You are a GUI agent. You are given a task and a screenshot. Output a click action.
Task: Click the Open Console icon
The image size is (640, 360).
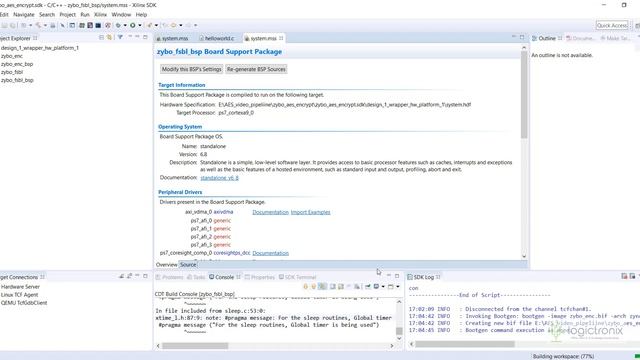(x=391, y=286)
